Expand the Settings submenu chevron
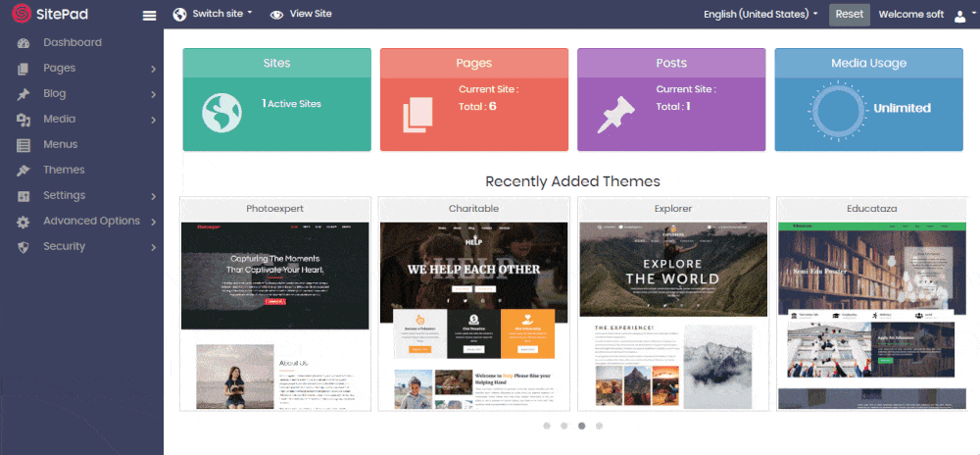Screen dimensions: 980x455 pos(153,196)
